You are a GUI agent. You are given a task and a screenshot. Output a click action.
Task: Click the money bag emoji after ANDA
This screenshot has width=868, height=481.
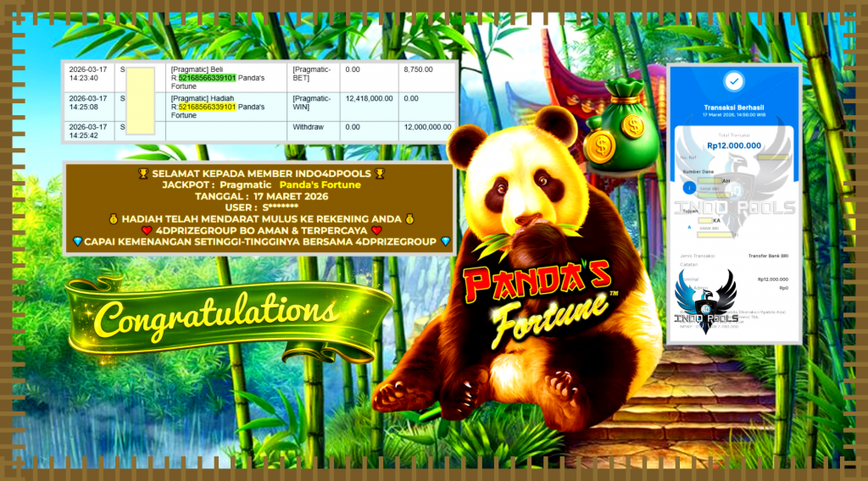coord(409,219)
